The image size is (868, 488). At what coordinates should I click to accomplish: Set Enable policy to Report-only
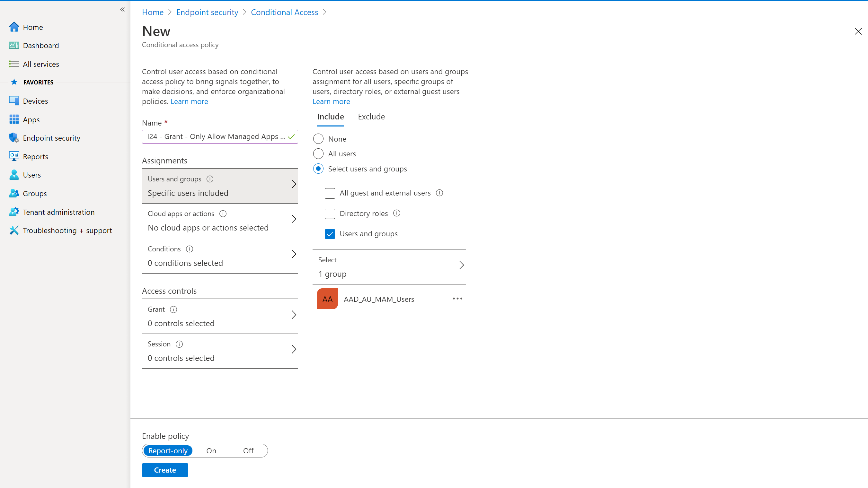pos(168,451)
